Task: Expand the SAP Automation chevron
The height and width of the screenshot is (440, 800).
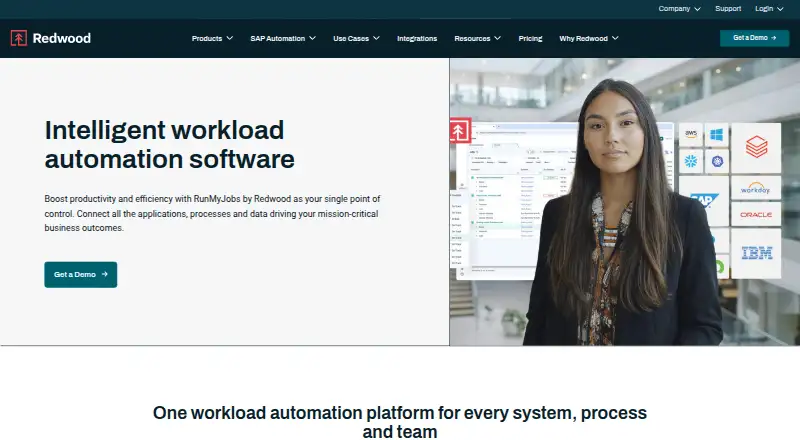Action: [312, 38]
